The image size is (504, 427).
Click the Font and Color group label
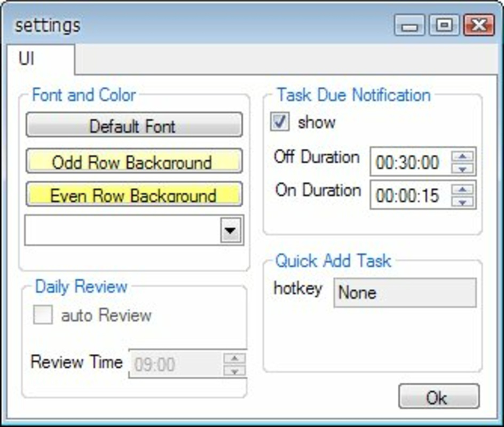click(x=84, y=95)
